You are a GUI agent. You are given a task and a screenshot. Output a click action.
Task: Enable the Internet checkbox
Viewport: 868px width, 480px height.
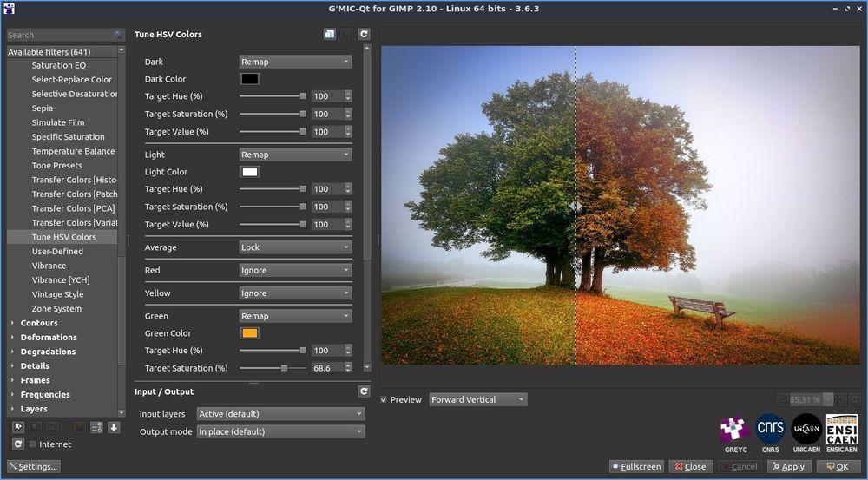[x=33, y=444]
